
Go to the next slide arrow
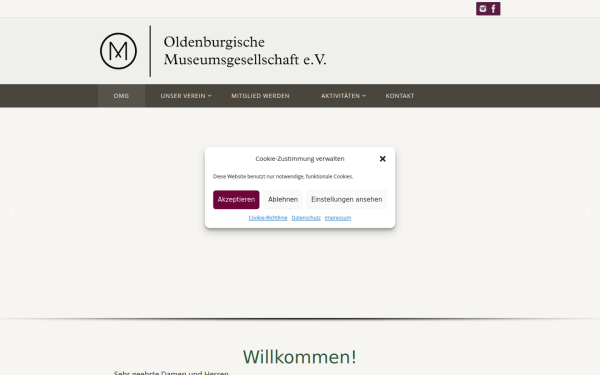point(587,213)
